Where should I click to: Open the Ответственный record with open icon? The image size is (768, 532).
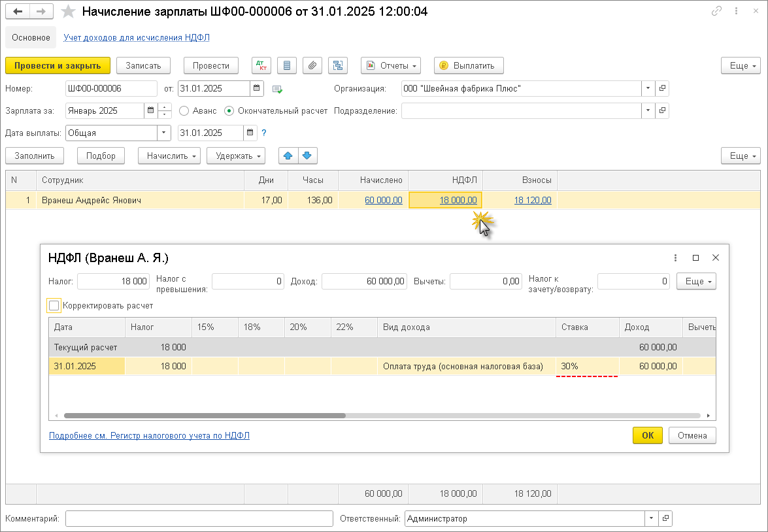coord(665,518)
